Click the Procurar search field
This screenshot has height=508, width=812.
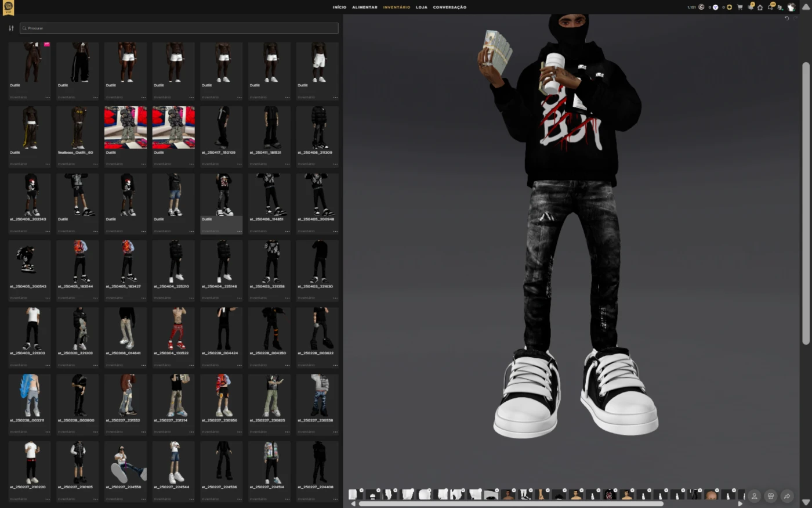tap(179, 28)
